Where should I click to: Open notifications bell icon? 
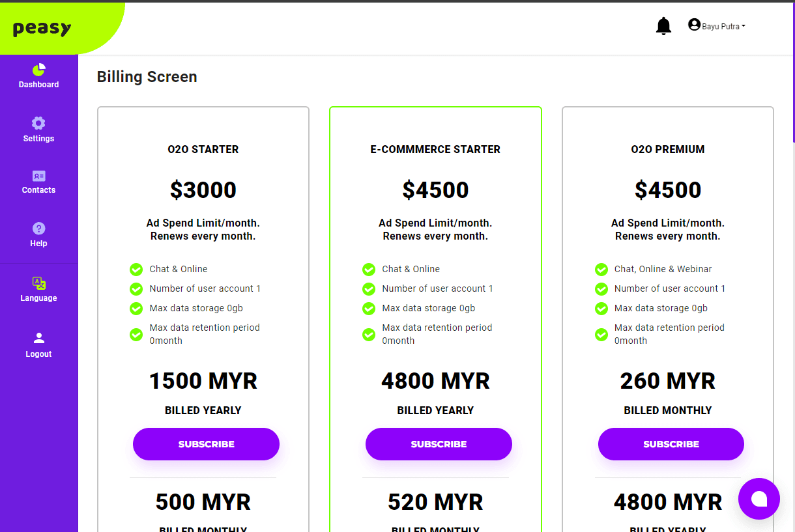(663, 26)
